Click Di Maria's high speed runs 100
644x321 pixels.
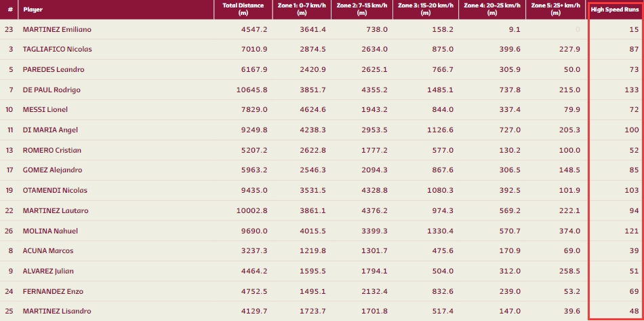632,130
